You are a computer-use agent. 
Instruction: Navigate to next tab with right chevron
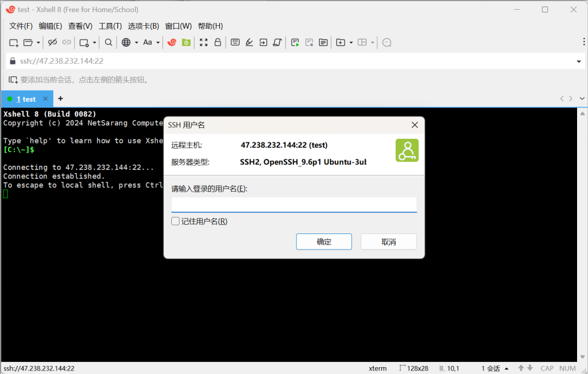coord(571,99)
